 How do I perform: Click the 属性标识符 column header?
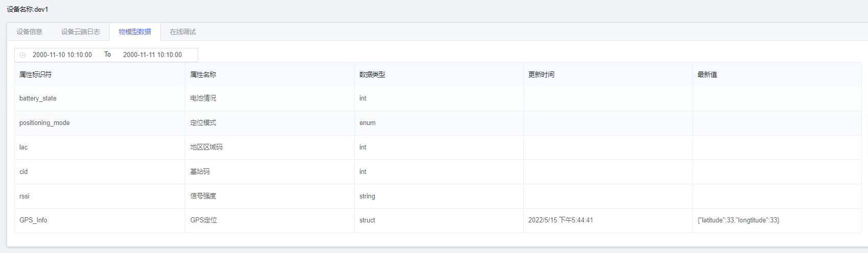(x=35, y=74)
